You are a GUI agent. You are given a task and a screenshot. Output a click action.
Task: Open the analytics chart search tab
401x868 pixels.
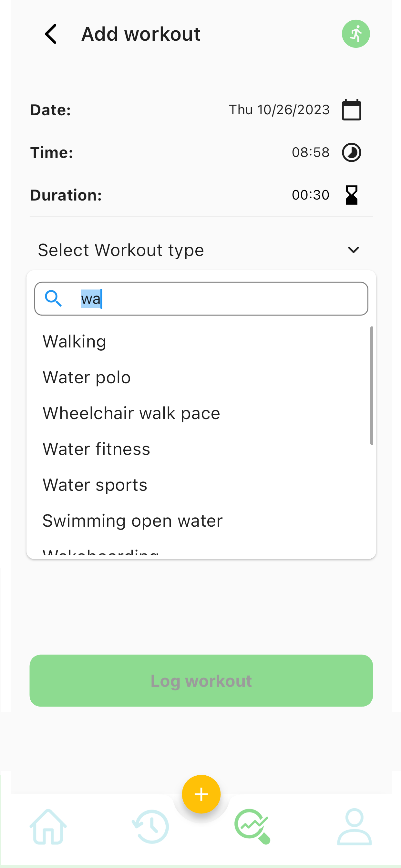252,827
